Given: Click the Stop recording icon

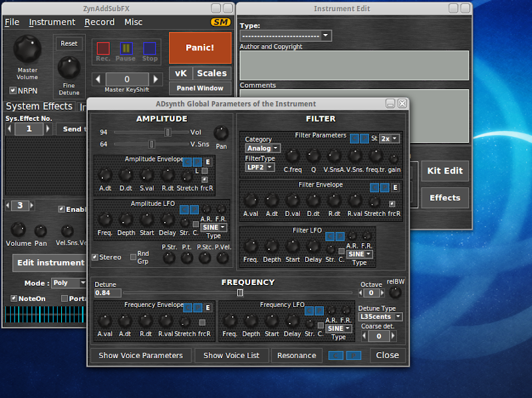Looking at the screenshot, I should point(150,49).
